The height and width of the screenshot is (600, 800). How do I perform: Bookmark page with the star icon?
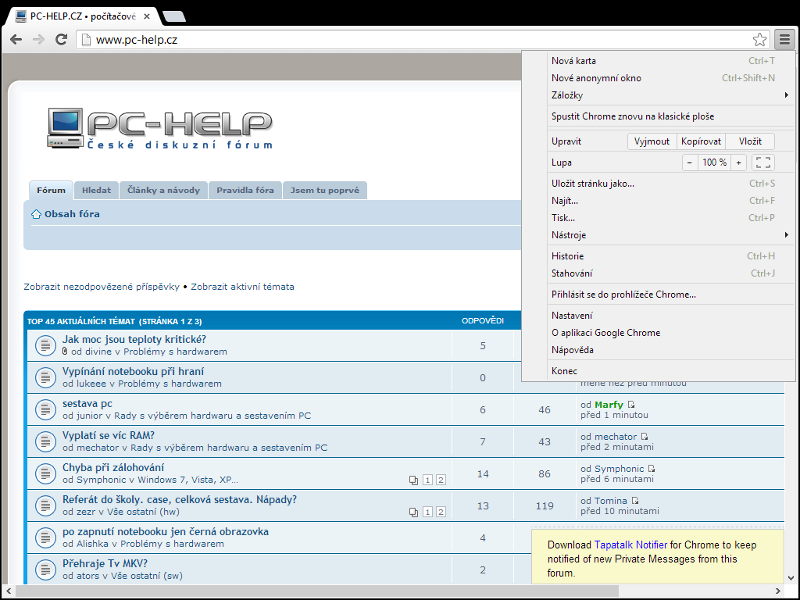click(x=759, y=39)
